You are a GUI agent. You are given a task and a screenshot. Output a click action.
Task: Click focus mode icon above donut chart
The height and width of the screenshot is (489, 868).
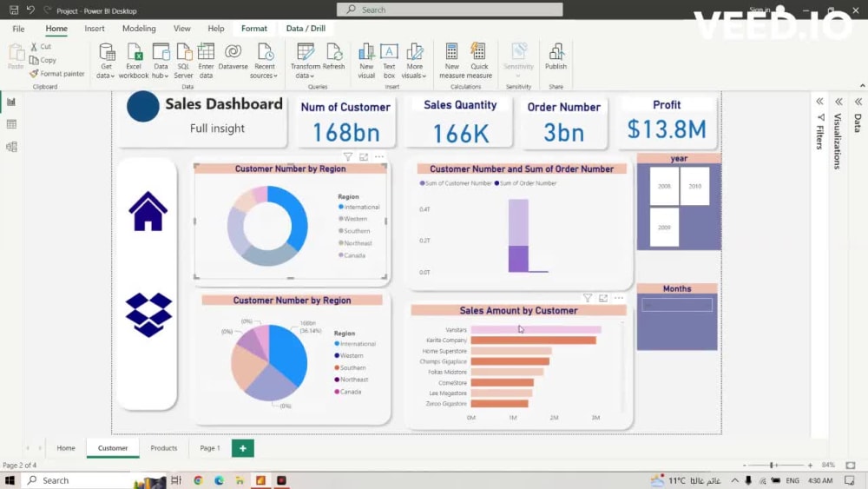point(364,157)
